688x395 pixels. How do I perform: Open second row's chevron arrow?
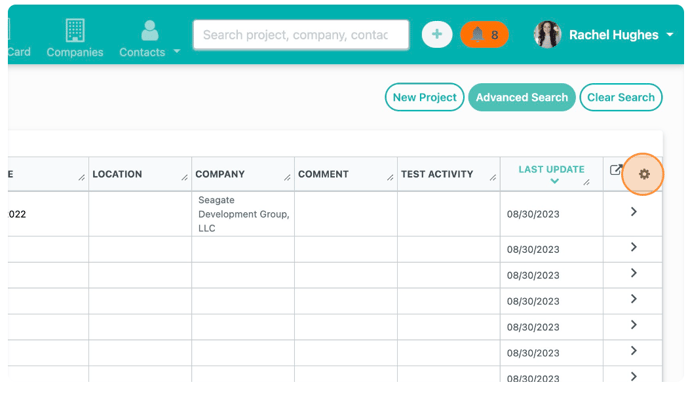634,247
